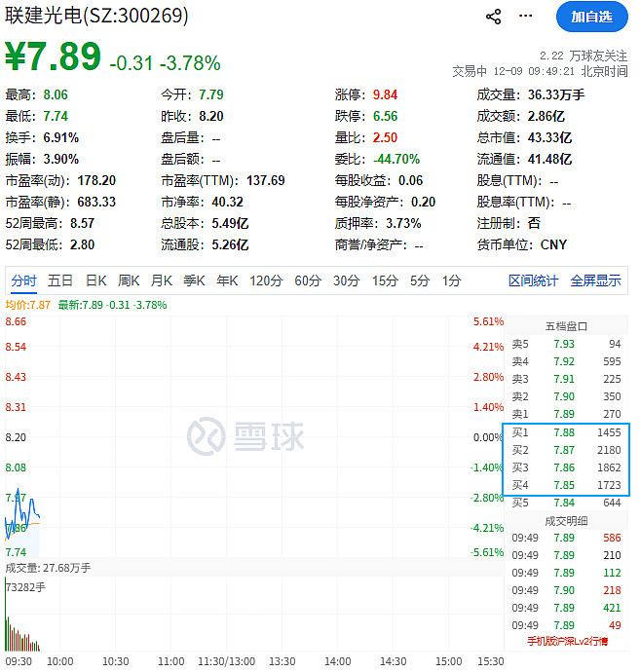Click the 最低 value 7.74
The image size is (640, 672).
point(56,116)
